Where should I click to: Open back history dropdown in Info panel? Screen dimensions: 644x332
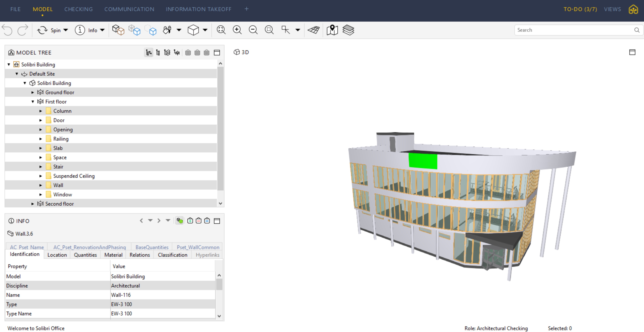[150, 221]
